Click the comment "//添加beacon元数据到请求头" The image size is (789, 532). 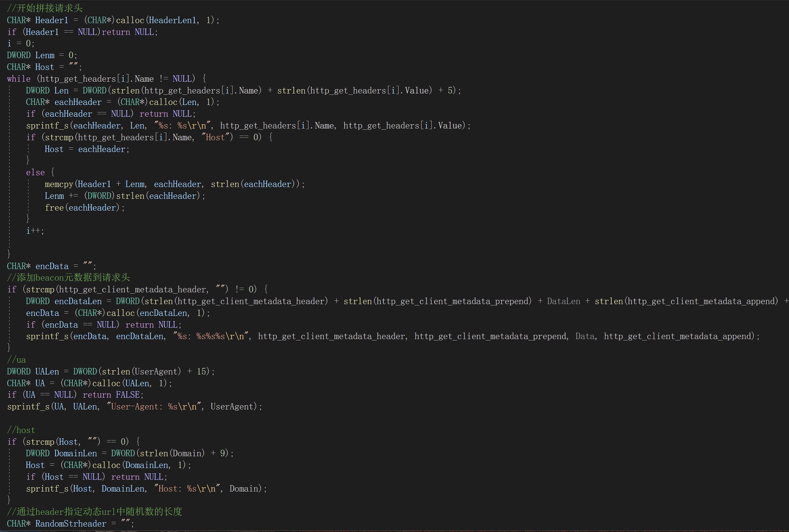coord(68,278)
